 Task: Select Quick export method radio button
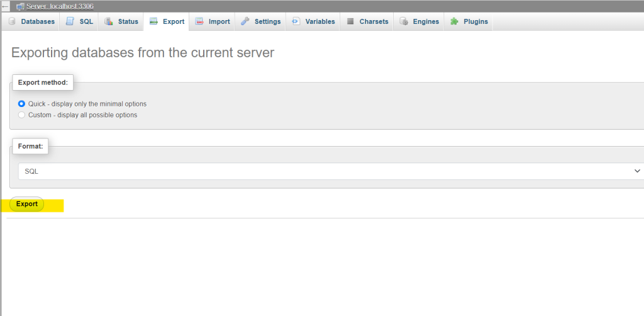(x=22, y=104)
